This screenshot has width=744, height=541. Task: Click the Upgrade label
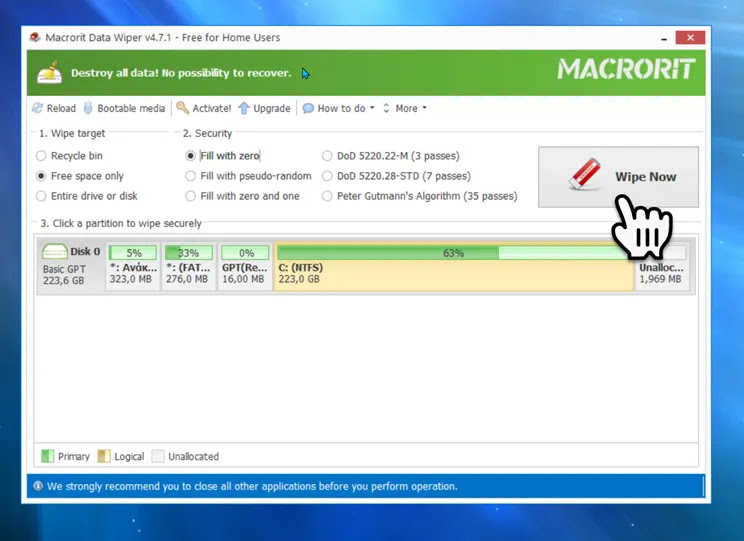[x=272, y=108]
